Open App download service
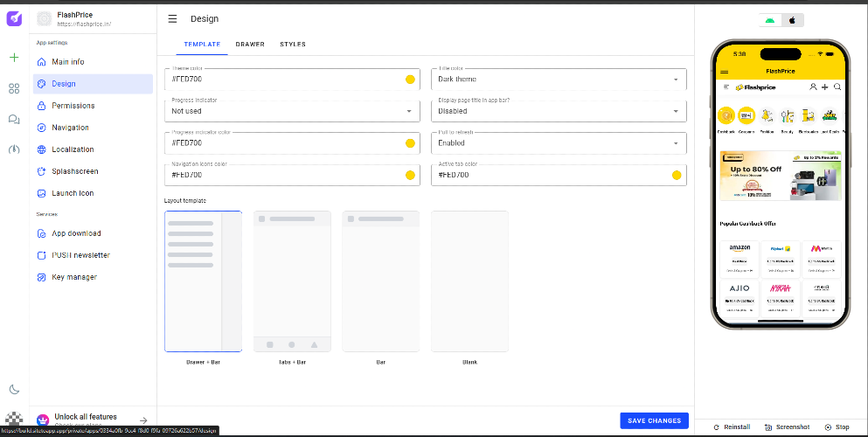The height and width of the screenshot is (437, 868). pyautogui.click(x=93, y=233)
